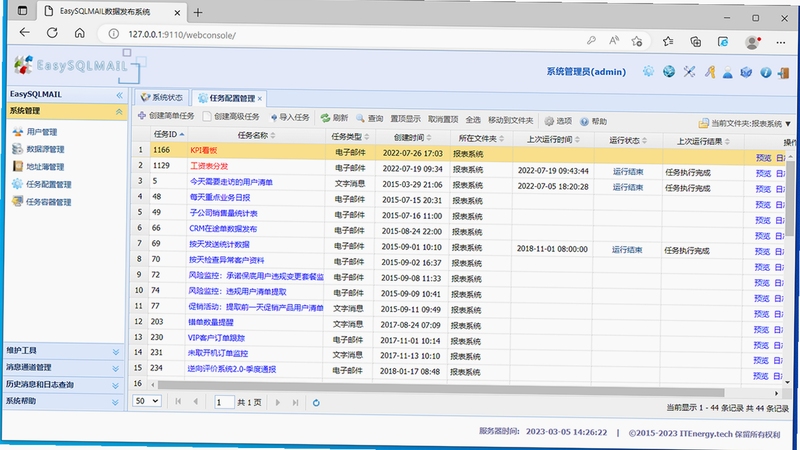This screenshot has width=800, height=450.
Task: Sort by 创建时间 column header
Action: pyautogui.click(x=412, y=137)
